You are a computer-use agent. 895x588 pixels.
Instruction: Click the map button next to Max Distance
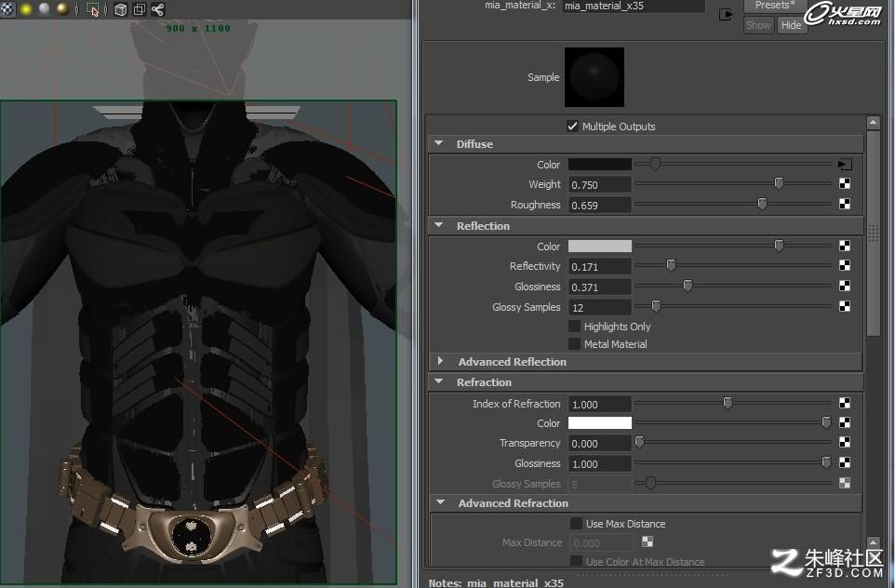(648, 541)
